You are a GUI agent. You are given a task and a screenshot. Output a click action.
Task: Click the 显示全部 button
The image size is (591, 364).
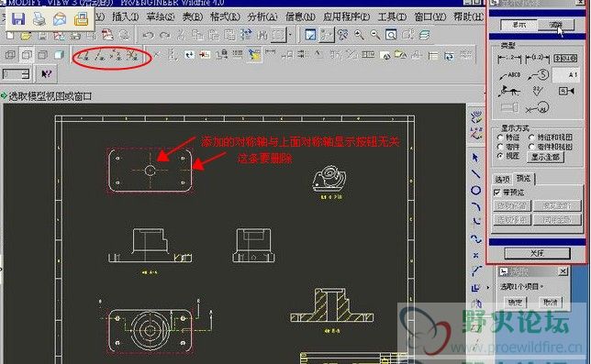tap(545, 157)
